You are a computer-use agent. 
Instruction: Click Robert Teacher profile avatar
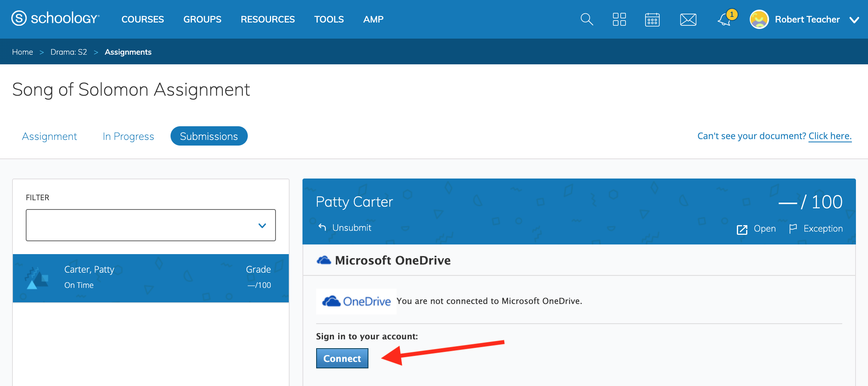(x=759, y=19)
